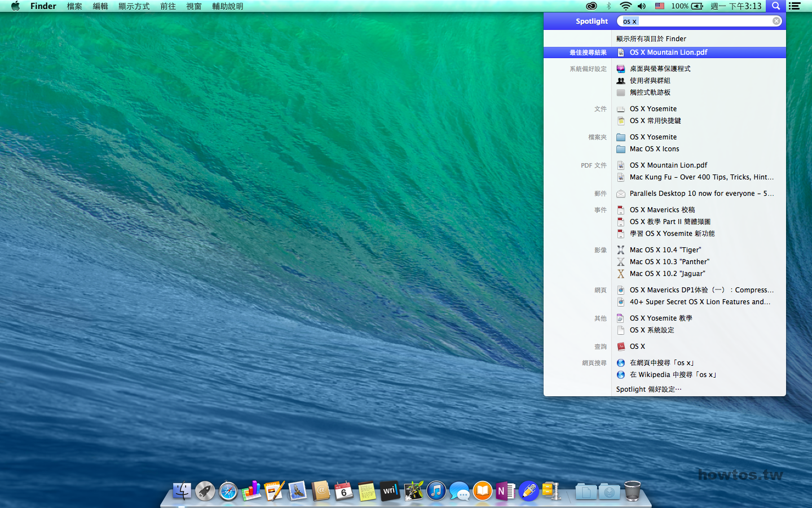Open Numbers chart icon in Dock
812x508 pixels.
251,491
